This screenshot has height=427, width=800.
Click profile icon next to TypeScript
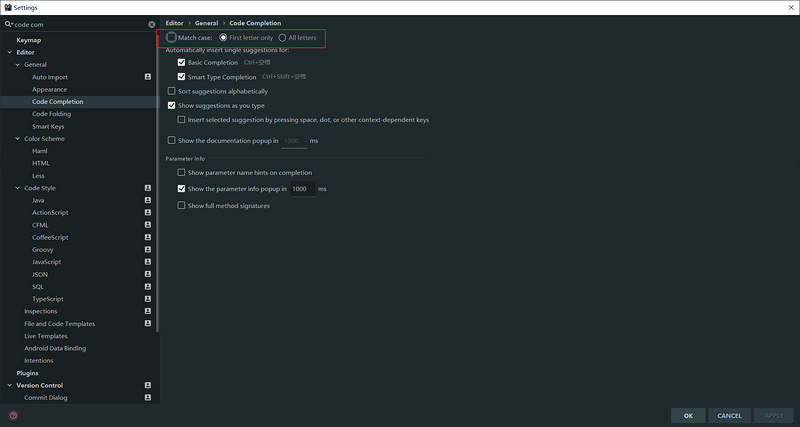click(148, 299)
